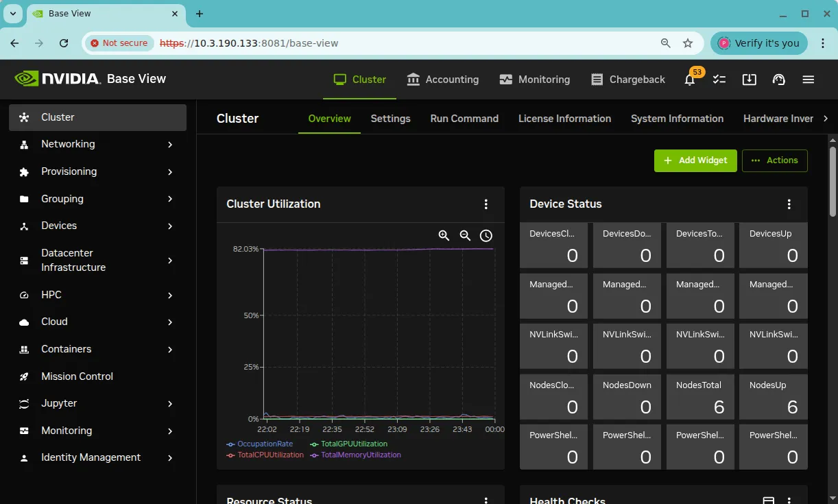Viewport: 838px width, 504px height.
Task: Expand the Devices menu chevron
Action: [170, 226]
